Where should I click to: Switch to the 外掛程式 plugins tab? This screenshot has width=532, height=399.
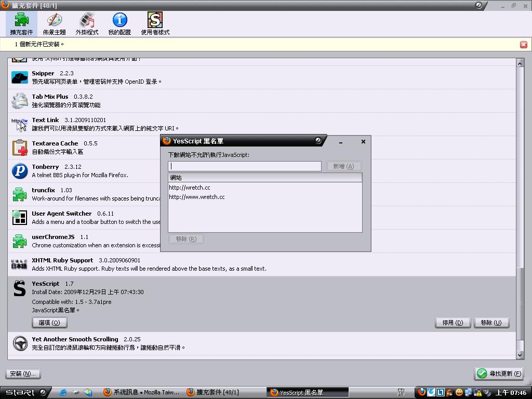87,24
